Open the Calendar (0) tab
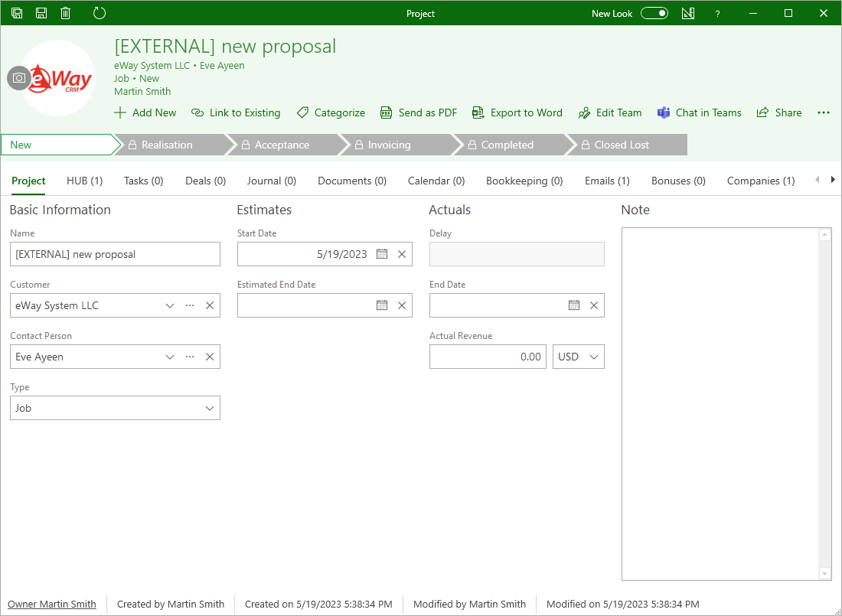 click(x=436, y=181)
